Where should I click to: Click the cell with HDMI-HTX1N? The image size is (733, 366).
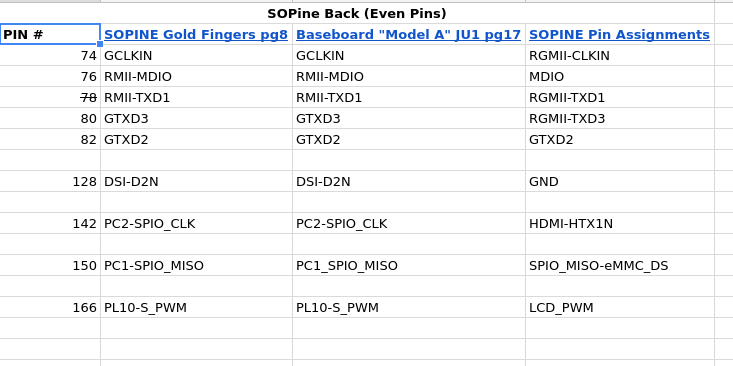620,223
